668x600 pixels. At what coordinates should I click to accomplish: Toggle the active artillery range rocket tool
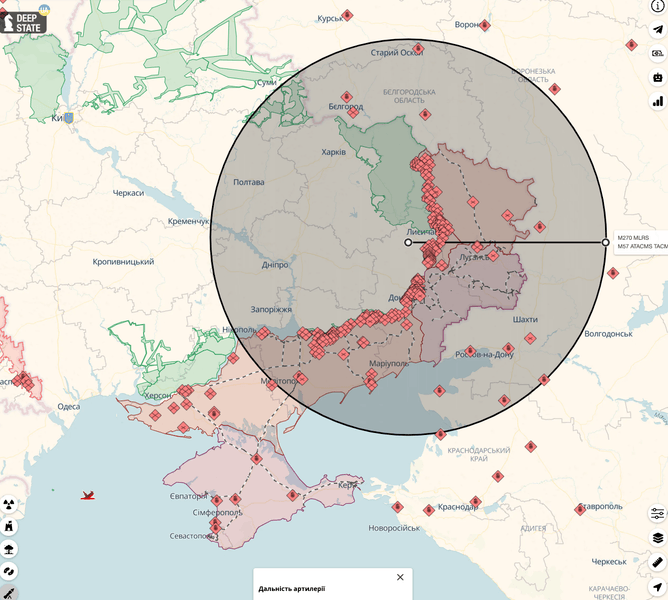tap(9, 593)
